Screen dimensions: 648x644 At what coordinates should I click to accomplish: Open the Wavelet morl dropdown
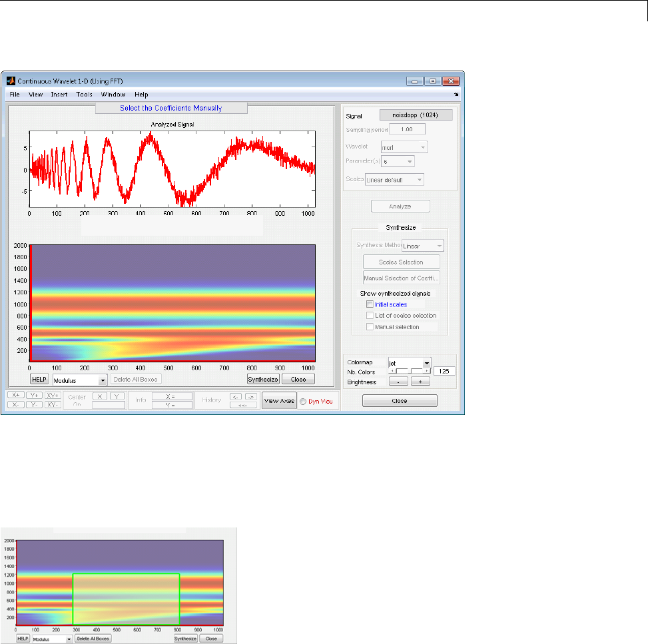pyautogui.click(x=404, y=147)
